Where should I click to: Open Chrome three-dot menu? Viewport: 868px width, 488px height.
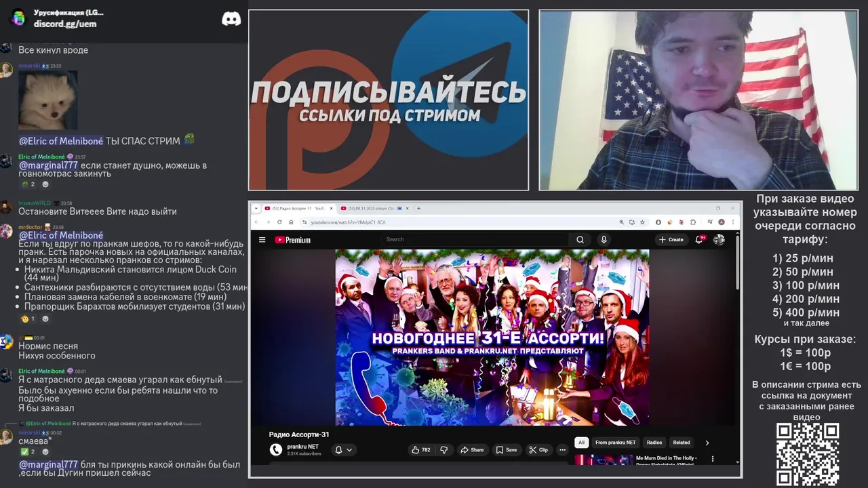[732, 222]
